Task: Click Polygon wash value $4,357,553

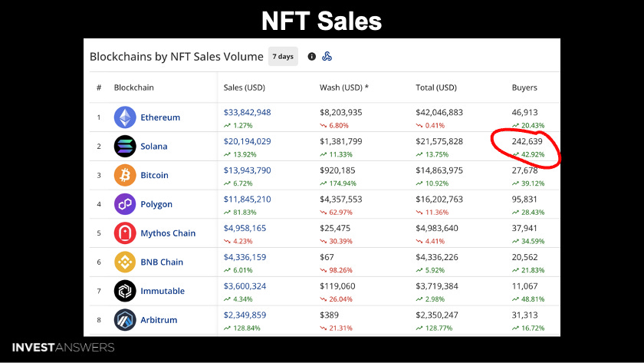Action: [x=341, y=199]
